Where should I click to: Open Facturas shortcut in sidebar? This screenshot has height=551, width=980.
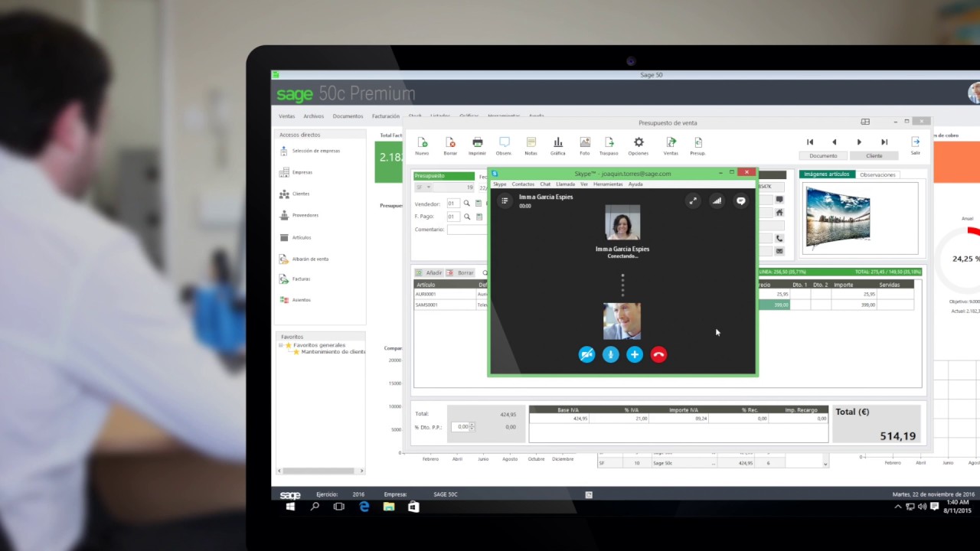pyautogui.click(x=296, y=279)
